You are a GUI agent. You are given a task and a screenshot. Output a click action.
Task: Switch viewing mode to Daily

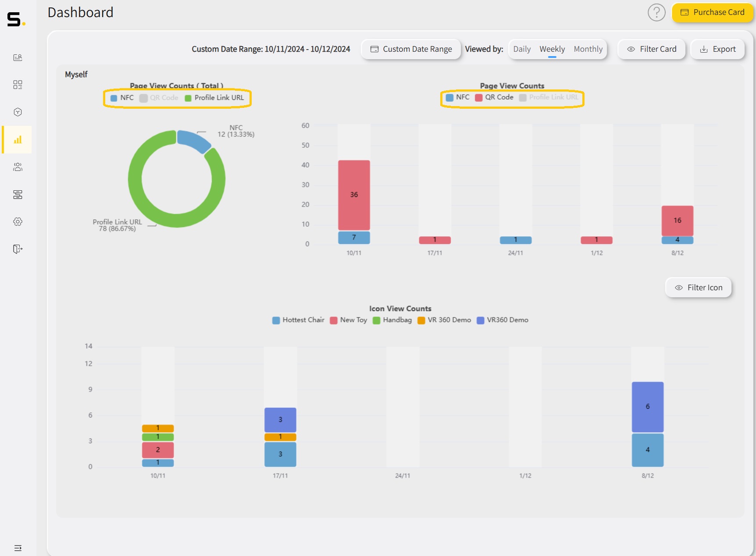(522, 49)
